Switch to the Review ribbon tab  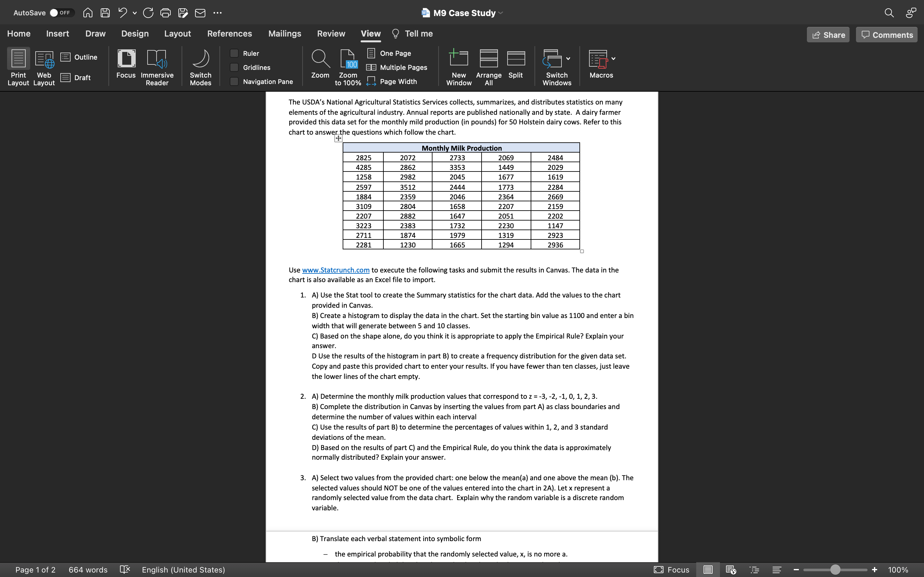tap(331, 34)
